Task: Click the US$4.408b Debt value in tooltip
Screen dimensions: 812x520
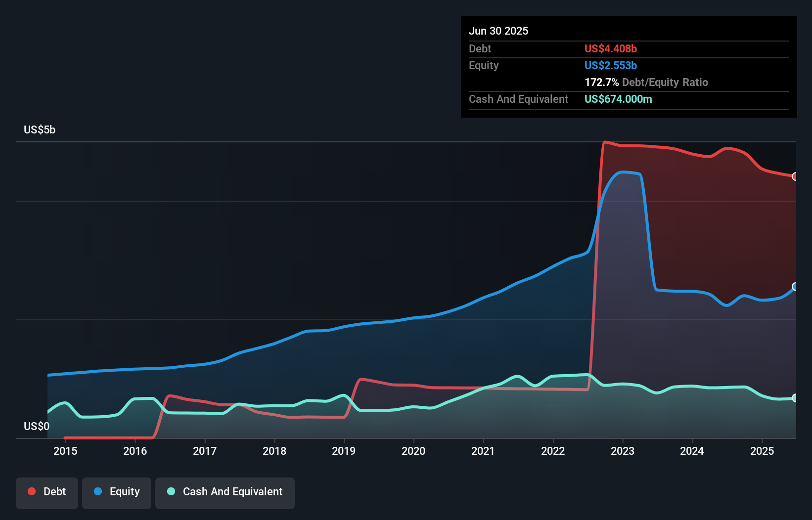Action: (611, 48)
